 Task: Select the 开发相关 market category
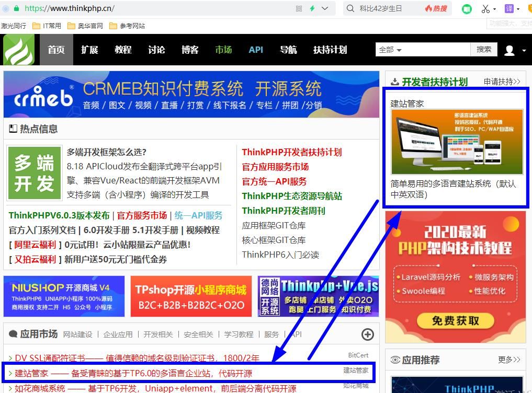coord(158,334)
